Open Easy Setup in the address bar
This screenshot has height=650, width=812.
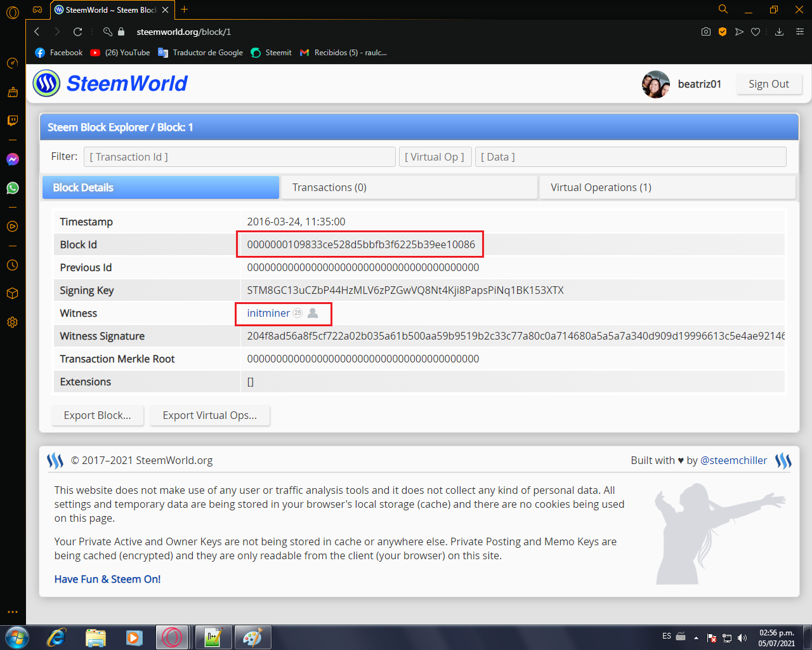pyautogui.click(x=799, y=32)
